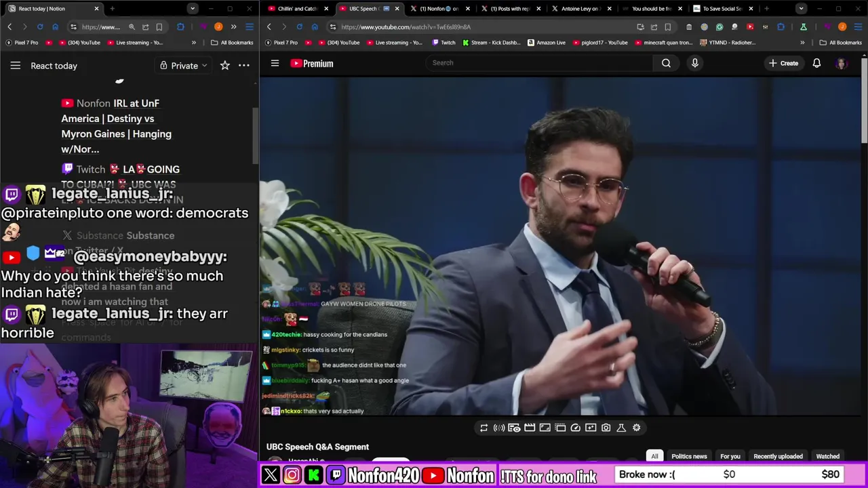868x488 pixels.
Task: Open site info icon beside YouTube URL
Action: (x=332, y=26)
